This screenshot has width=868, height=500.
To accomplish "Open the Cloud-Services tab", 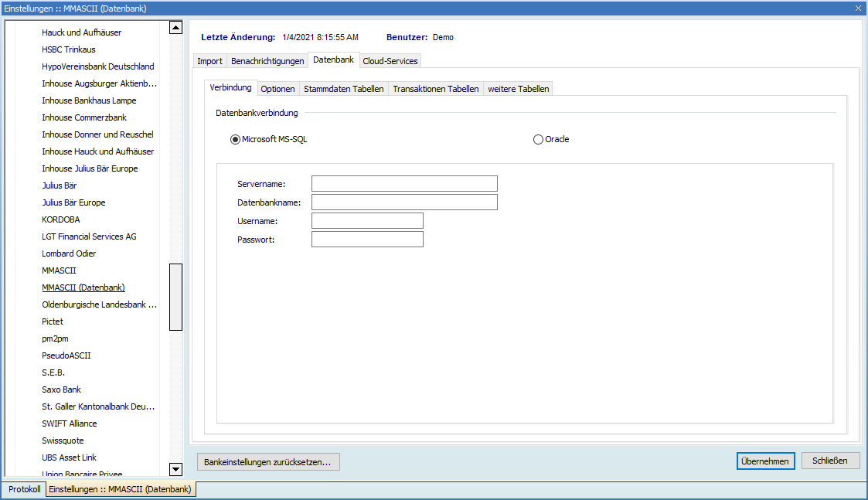I will tap(390, 61).
